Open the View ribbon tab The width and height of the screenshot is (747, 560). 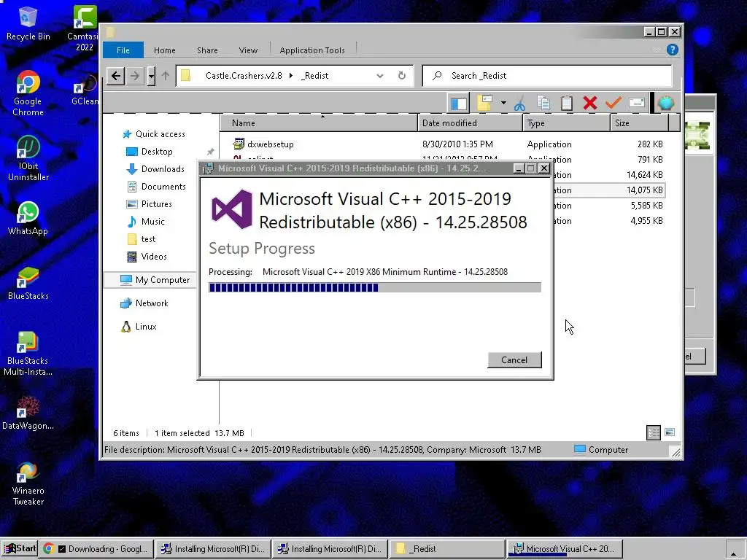(248, 50)
